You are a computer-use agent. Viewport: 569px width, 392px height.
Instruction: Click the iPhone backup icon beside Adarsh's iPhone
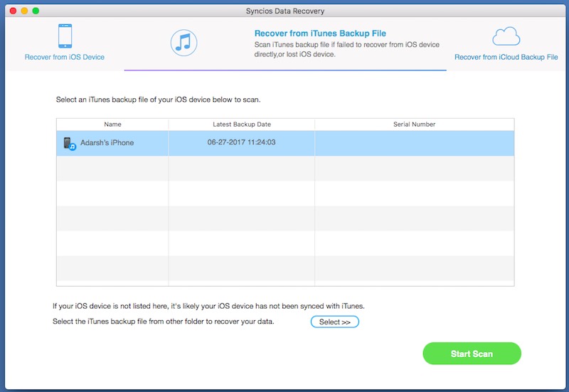[x=69, y=144]
